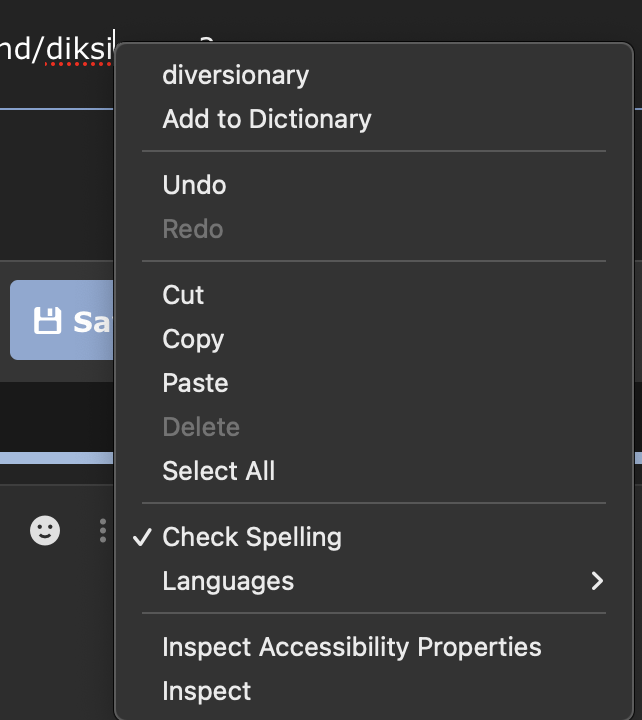Image resolution: width=642 pixels, height=720 pixels.
Task: Choose Copy from the context menu
Action: (x=193, y=339)
